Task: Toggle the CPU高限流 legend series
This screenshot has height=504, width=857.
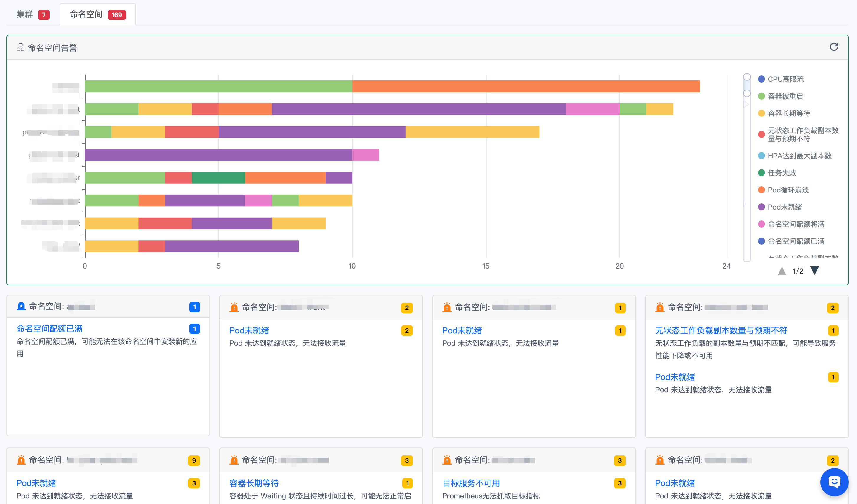Action: coord(785,79)
